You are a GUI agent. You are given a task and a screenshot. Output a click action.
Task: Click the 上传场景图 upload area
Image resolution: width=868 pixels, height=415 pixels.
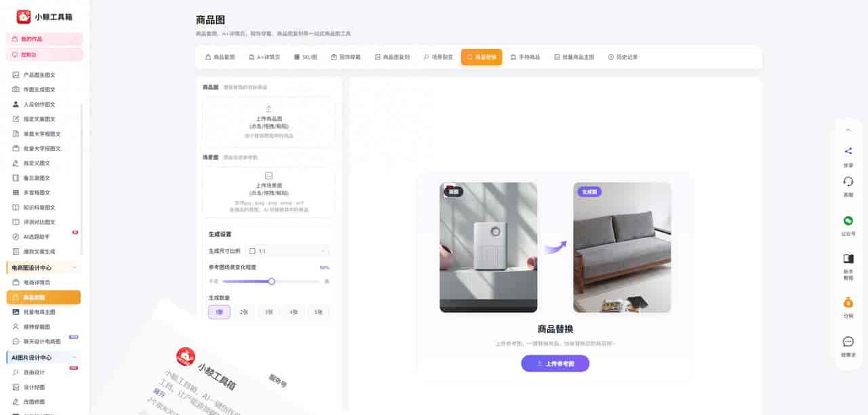[x=269, y=193]
